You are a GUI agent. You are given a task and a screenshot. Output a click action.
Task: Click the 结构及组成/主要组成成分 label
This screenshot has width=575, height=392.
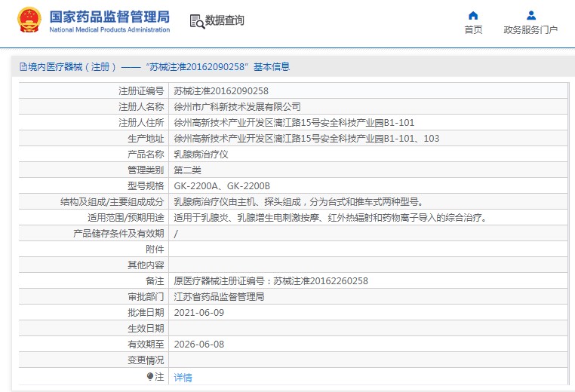112,201
